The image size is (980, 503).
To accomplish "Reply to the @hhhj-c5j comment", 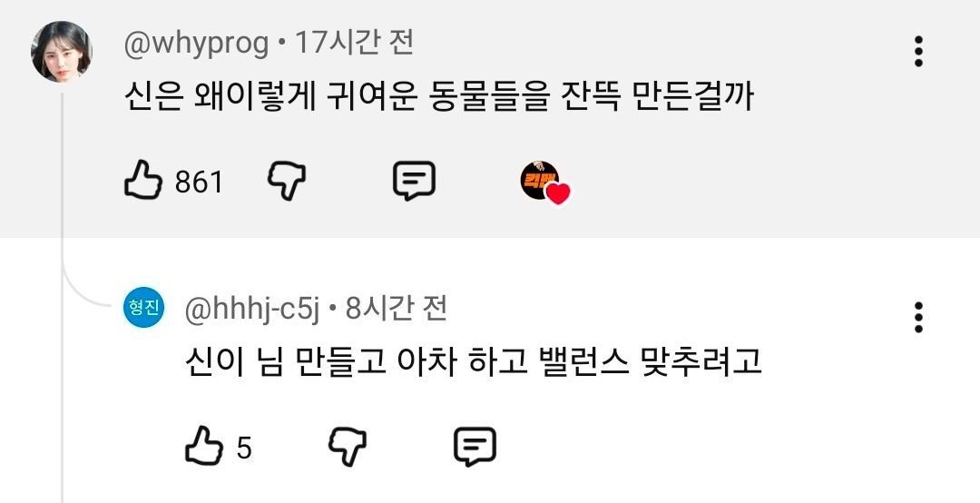I will 475,447.
